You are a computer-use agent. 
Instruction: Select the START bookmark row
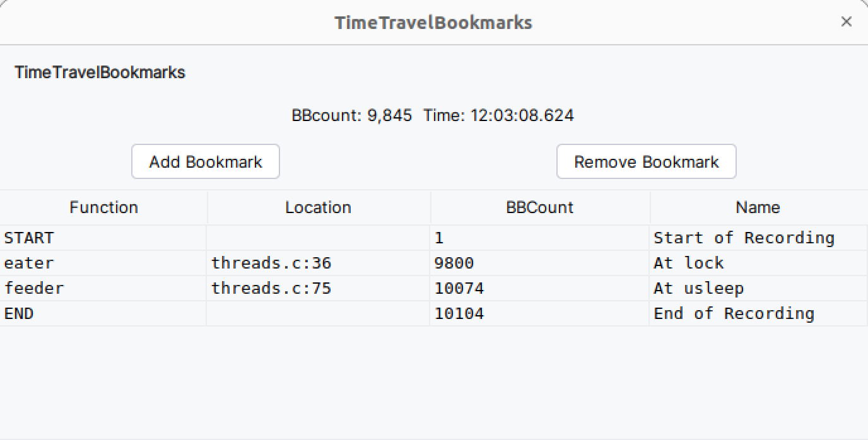[434, 238]
